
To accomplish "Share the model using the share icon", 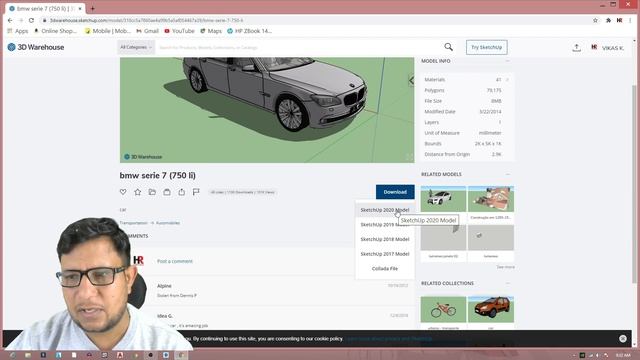I will tap(182, 192).
